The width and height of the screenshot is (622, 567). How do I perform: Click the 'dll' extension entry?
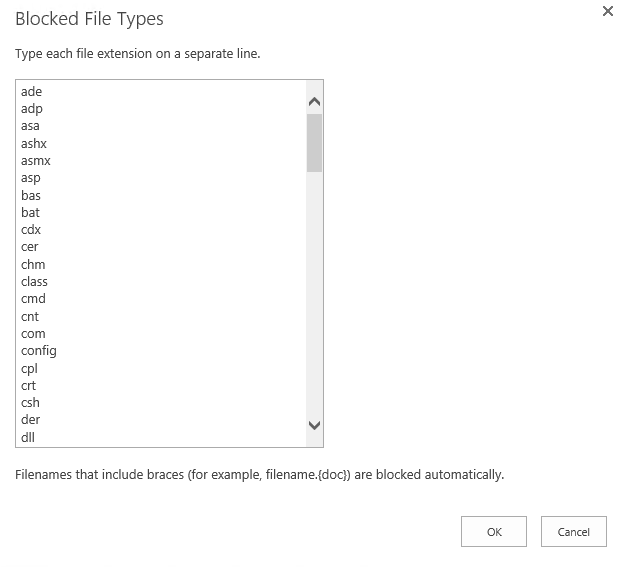[x=28, y=437]
